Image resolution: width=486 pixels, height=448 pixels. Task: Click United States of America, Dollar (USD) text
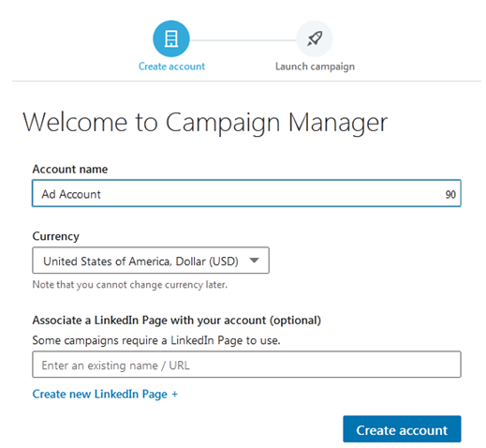140,261
